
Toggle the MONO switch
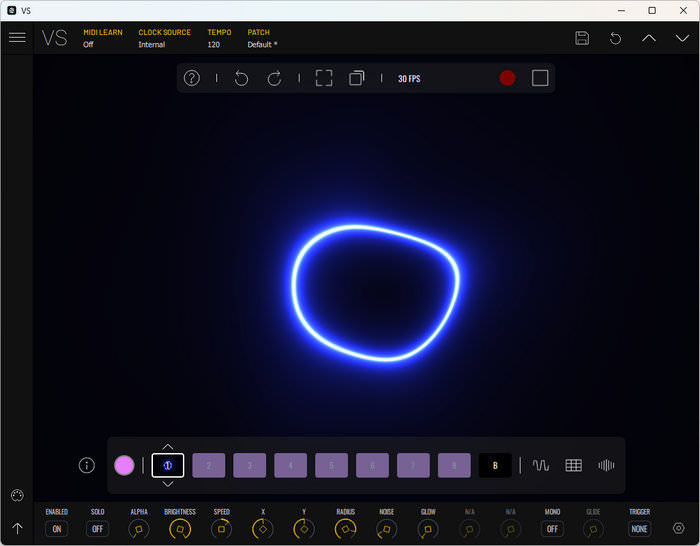pyautogui.click(x=552, y=528)
